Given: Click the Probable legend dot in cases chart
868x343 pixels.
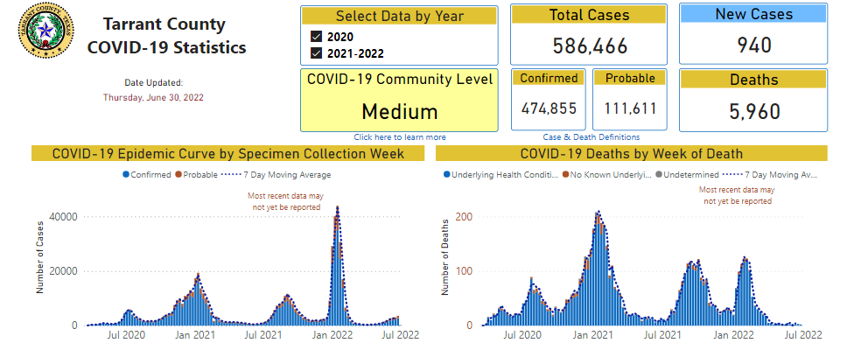Looking at the screenshot, I should (178, 175).
